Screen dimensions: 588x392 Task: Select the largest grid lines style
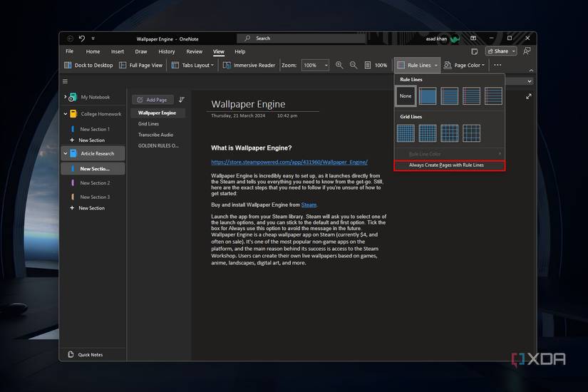point(471,133)
